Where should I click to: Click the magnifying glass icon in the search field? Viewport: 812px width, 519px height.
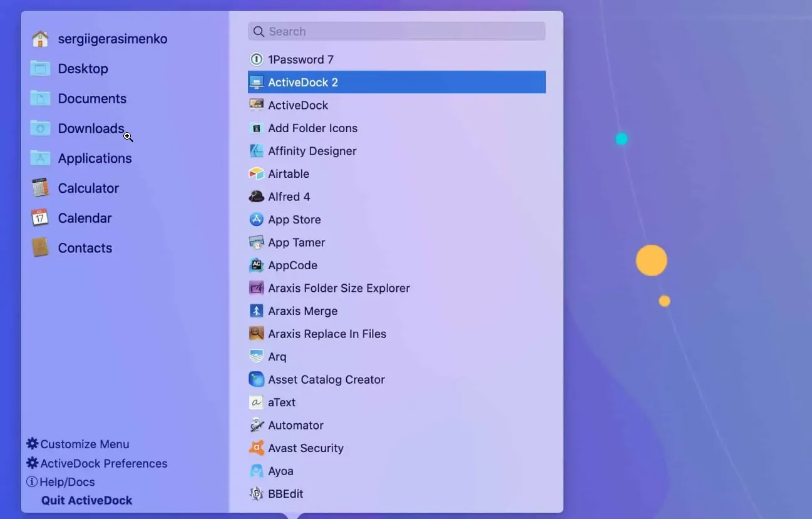(259, 31)
